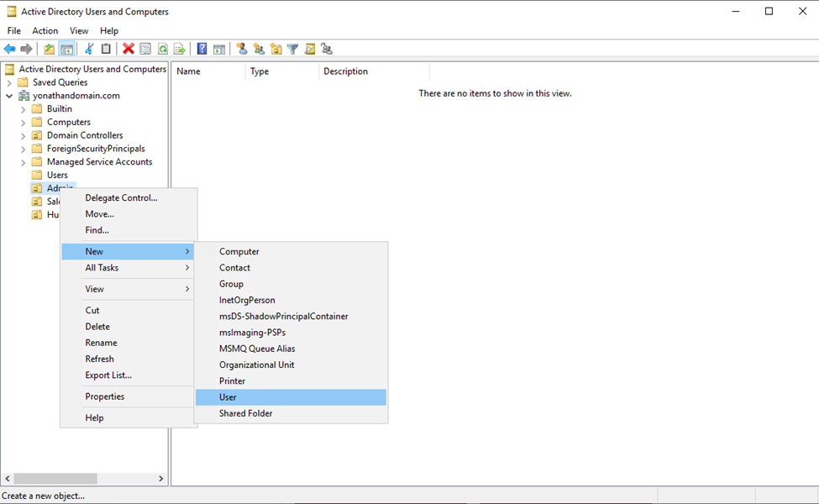
Task: Expand the Managed Service Accounts node
Action: (x=23, y=162)
